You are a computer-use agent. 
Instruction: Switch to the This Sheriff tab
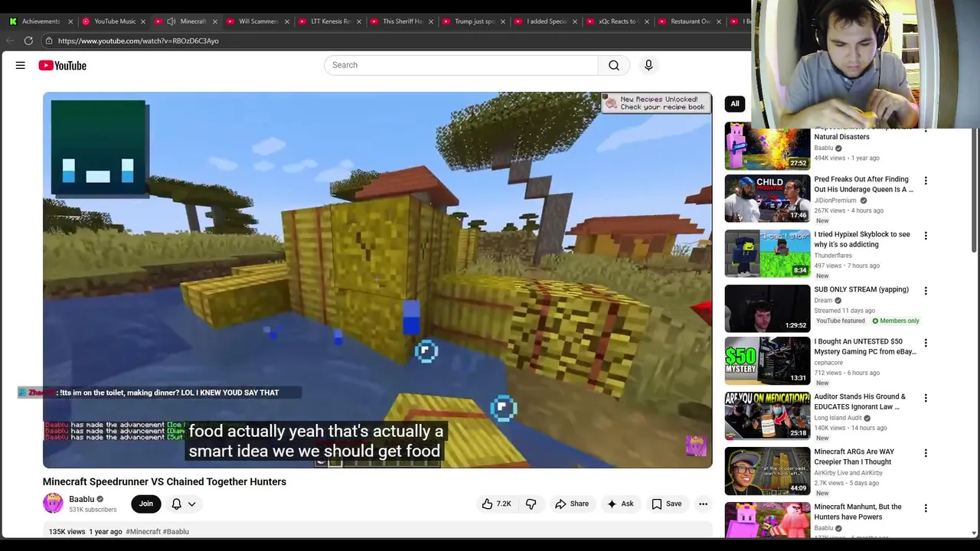pos(402,21)
